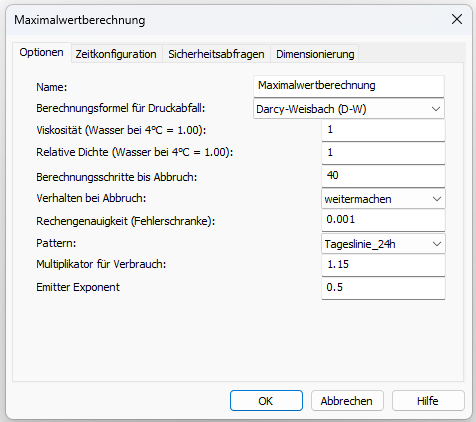Click the Multiplikator für Verbrauch field
The height and width of the screenshot is (422, 476).
tap(383, 265)
